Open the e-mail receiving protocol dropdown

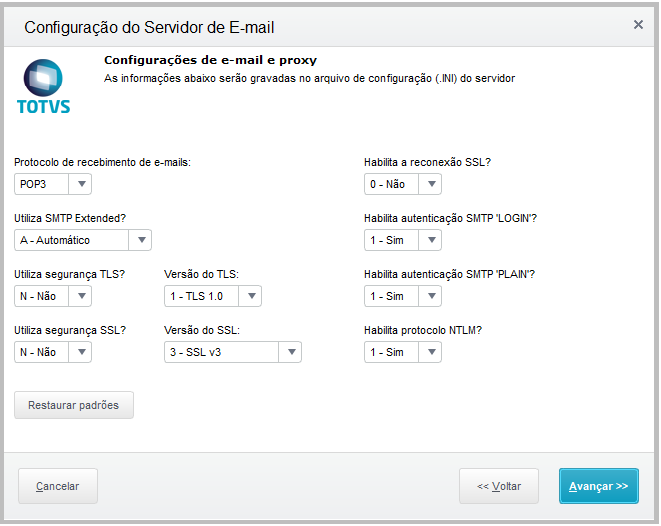[x=54, y=184]
